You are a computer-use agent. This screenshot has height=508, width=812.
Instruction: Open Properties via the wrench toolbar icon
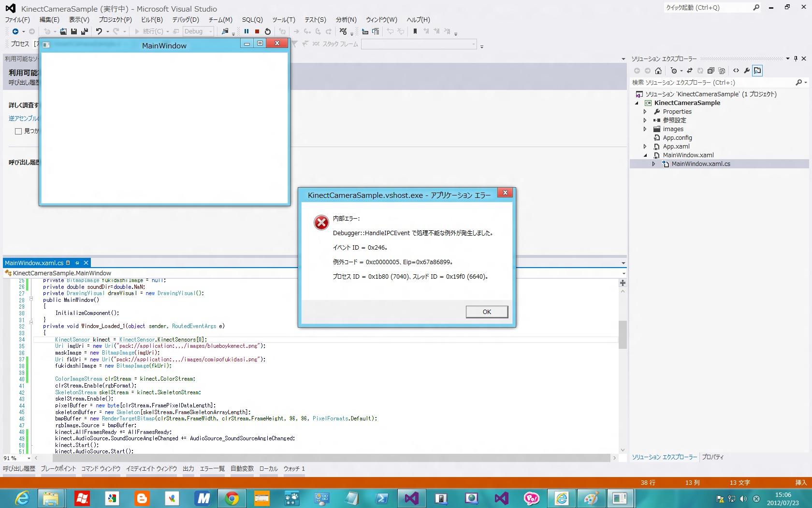tap(747, 71)
